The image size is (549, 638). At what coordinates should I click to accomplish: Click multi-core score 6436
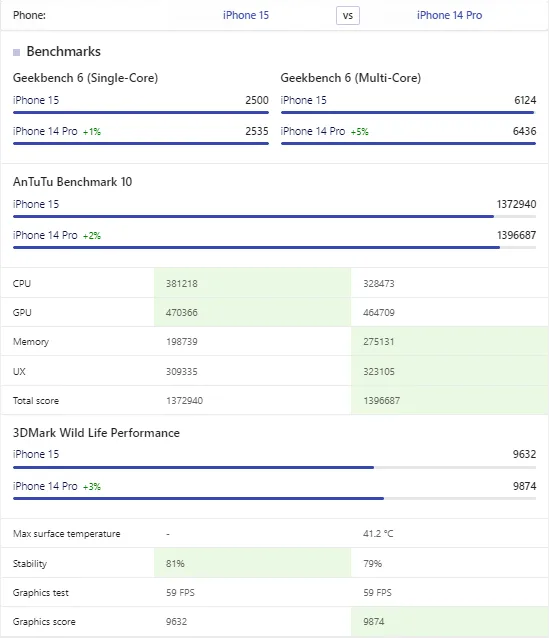pyautogui.click(x=525, y=131)
